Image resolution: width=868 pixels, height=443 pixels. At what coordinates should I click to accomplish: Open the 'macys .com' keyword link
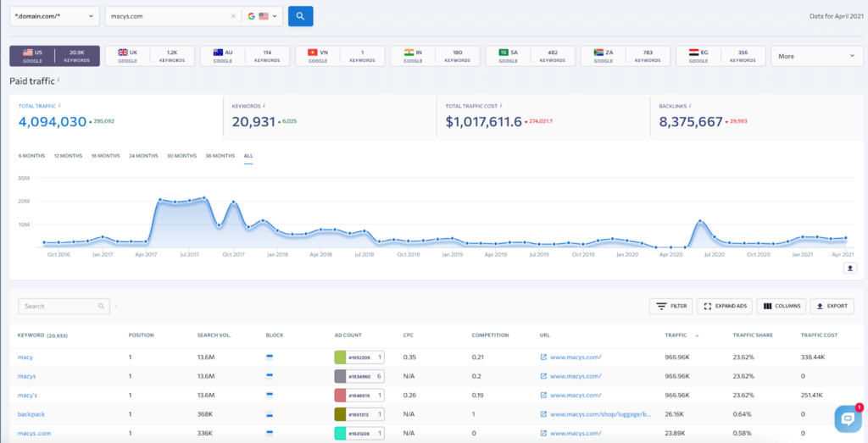pyautogui.click(x=34, y=434)
